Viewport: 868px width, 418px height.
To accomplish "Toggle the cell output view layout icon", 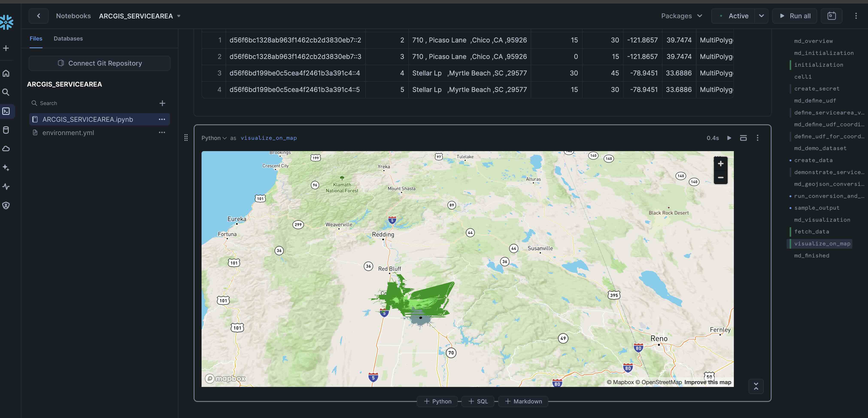I will pos(743,138).
